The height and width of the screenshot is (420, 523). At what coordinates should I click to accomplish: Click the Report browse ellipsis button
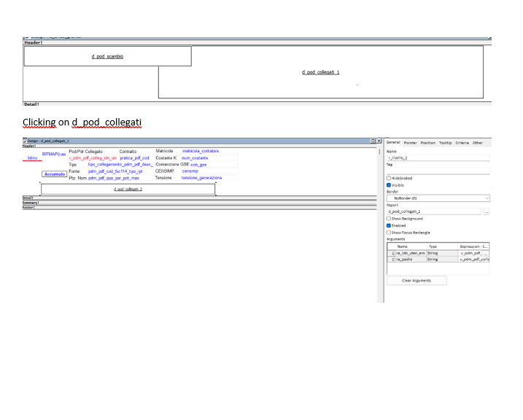487,211
